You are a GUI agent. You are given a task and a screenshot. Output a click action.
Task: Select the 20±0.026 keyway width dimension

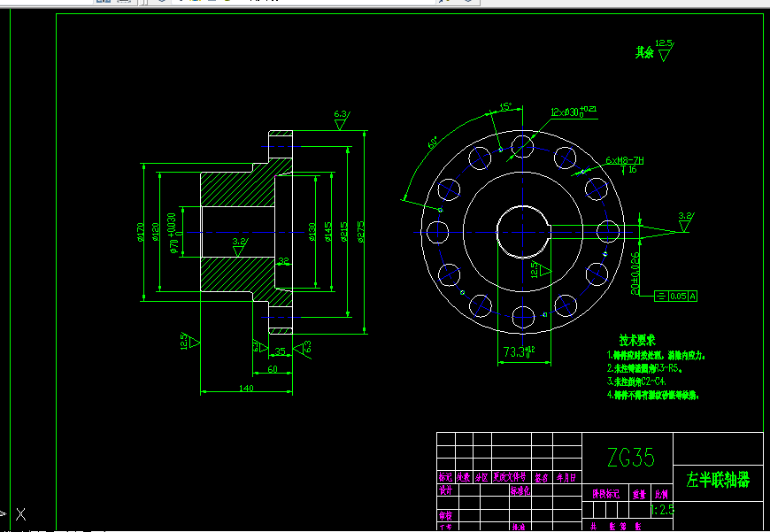[x=635, y=274]
